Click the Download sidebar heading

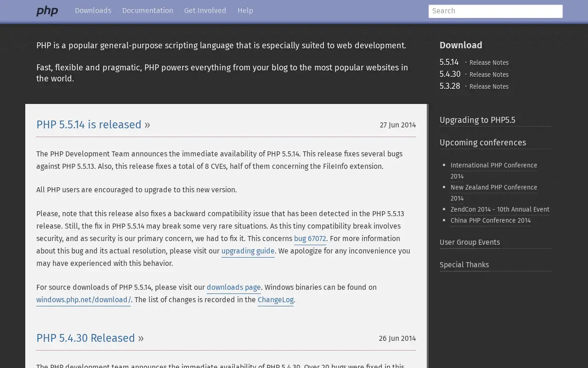tap(461, 45)
